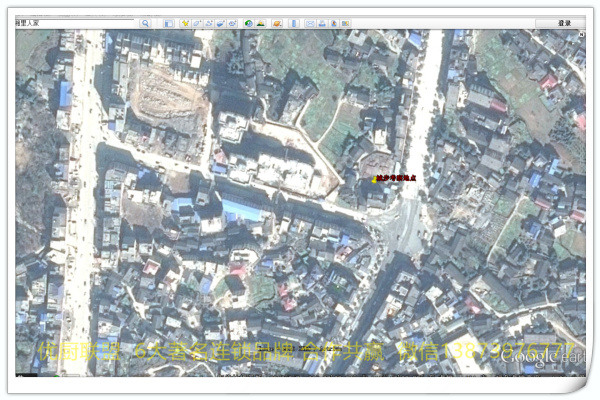The image size is (600, 400).
Task: Start the record a tour tool
Action: click(233, 23)
